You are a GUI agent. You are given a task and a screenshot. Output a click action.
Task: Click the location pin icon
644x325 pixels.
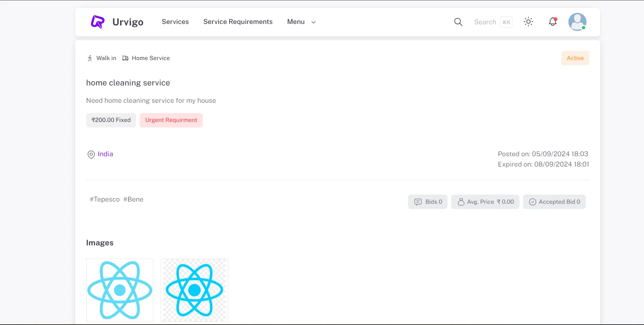click(91, 155)
